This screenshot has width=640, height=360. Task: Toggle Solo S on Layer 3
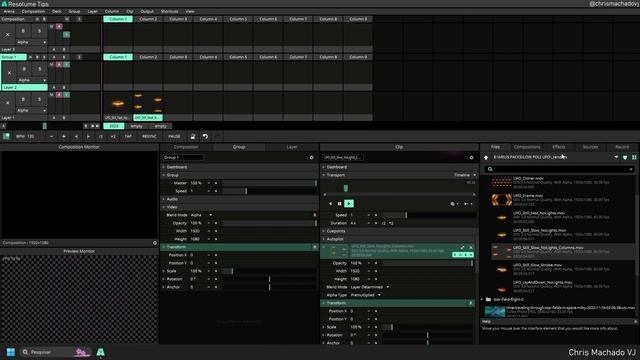(x=39, y=31)
